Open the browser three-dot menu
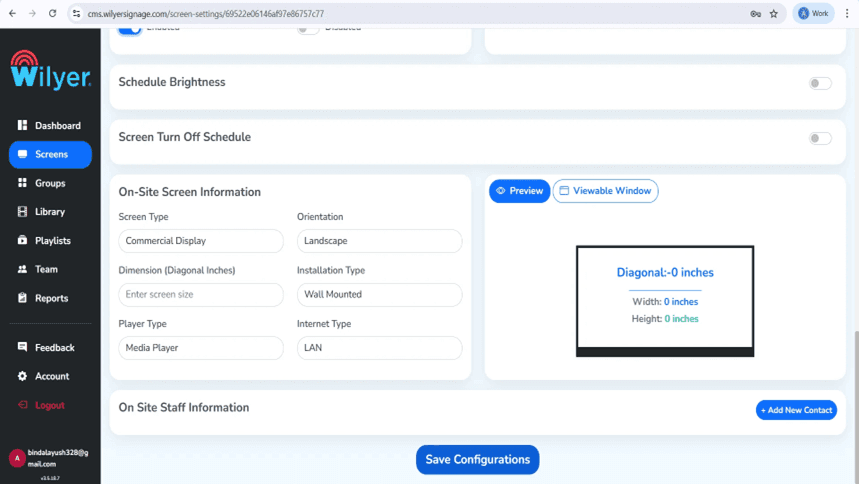Screen dimensions: 859x484 (847, 14)
